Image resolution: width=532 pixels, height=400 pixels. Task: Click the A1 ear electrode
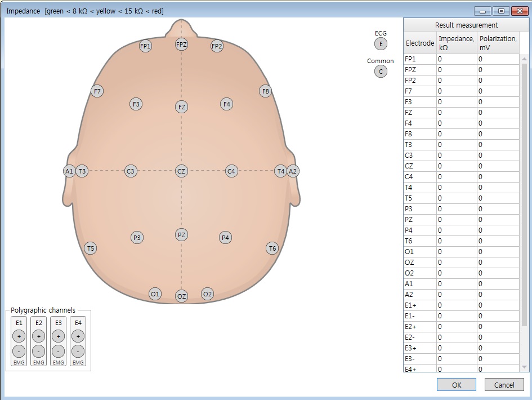(x=69, y=171)
